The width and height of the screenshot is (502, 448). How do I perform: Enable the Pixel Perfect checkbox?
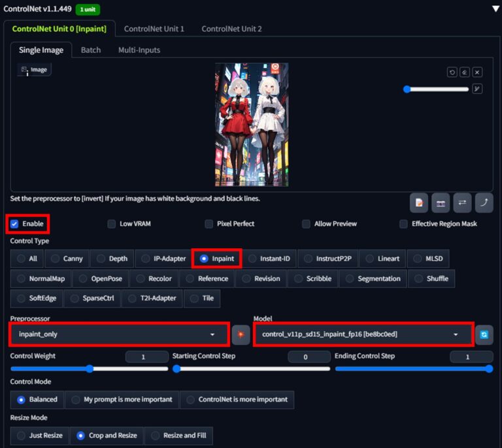(x=209, y=224)
